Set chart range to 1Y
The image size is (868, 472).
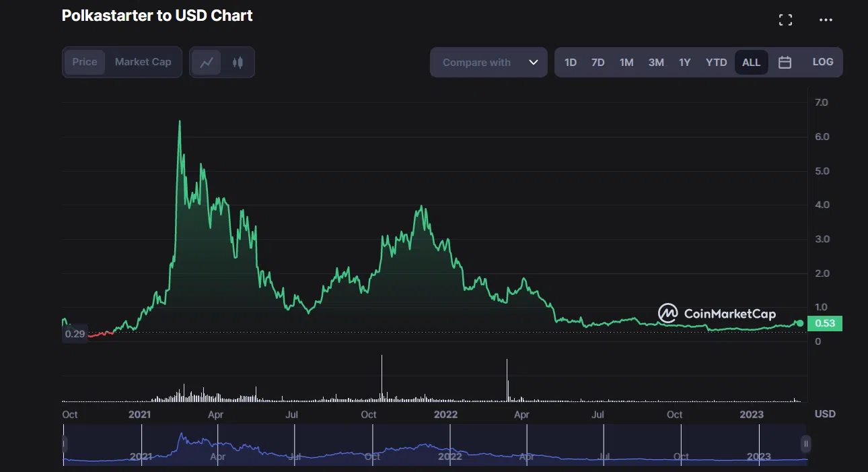pos(685,63)
